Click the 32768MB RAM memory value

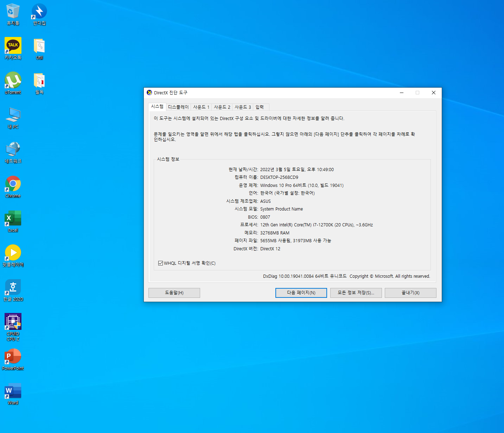pos(275,233)
